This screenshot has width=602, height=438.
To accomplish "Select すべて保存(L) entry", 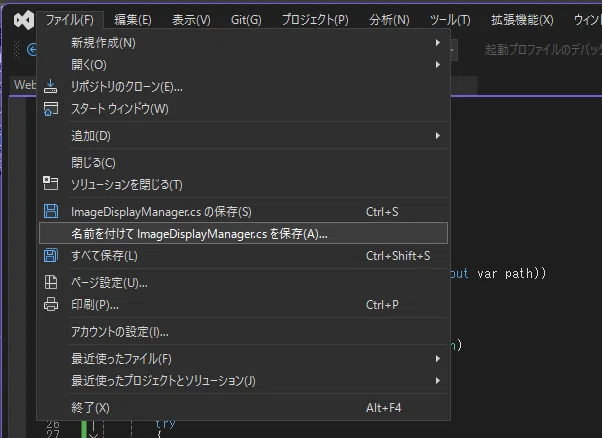I will click(x=243, y=255).
